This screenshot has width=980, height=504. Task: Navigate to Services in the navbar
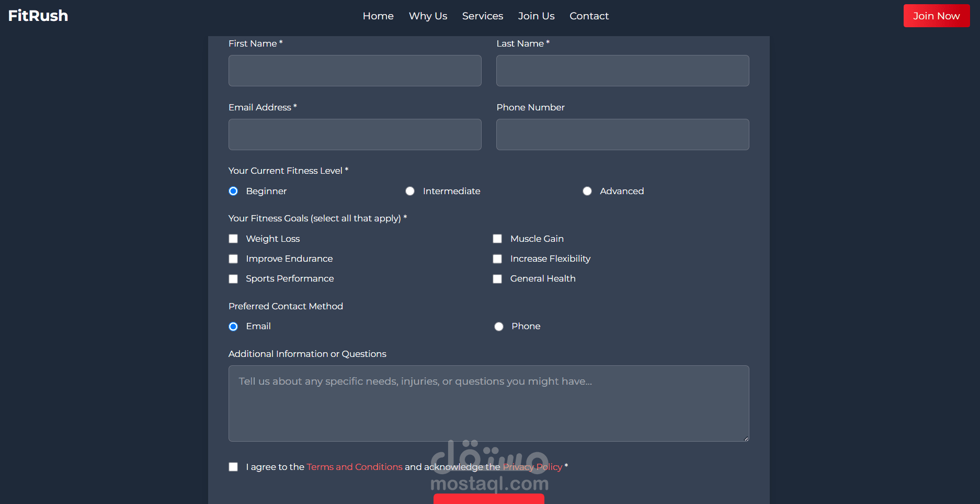[483, 16]
